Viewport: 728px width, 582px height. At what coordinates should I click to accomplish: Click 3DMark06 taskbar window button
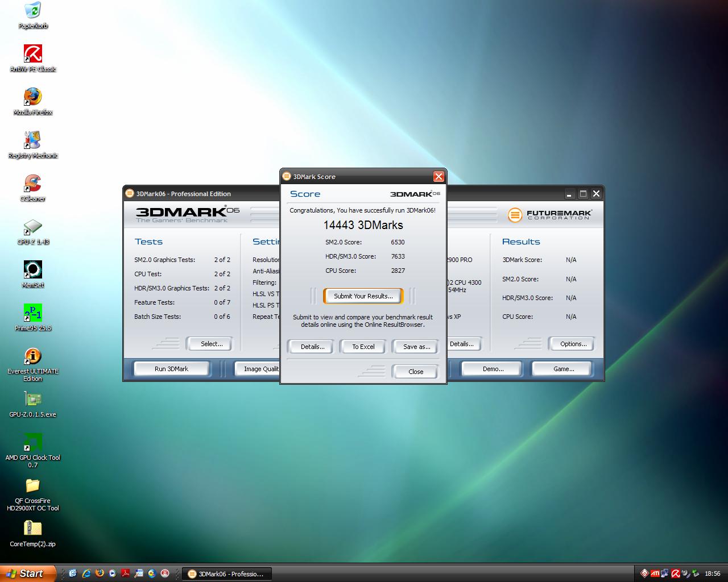[x=226, y=574]
